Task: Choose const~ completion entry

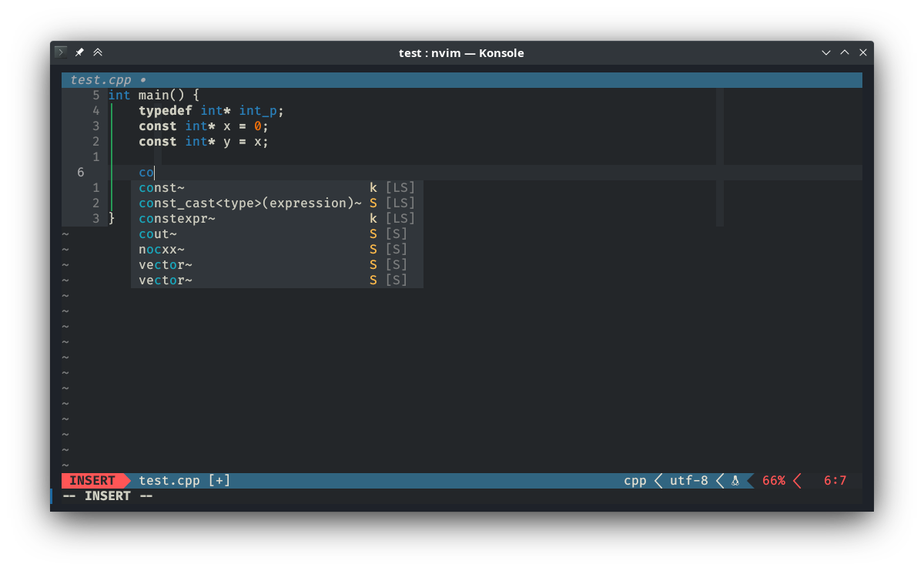Action: 277,188
